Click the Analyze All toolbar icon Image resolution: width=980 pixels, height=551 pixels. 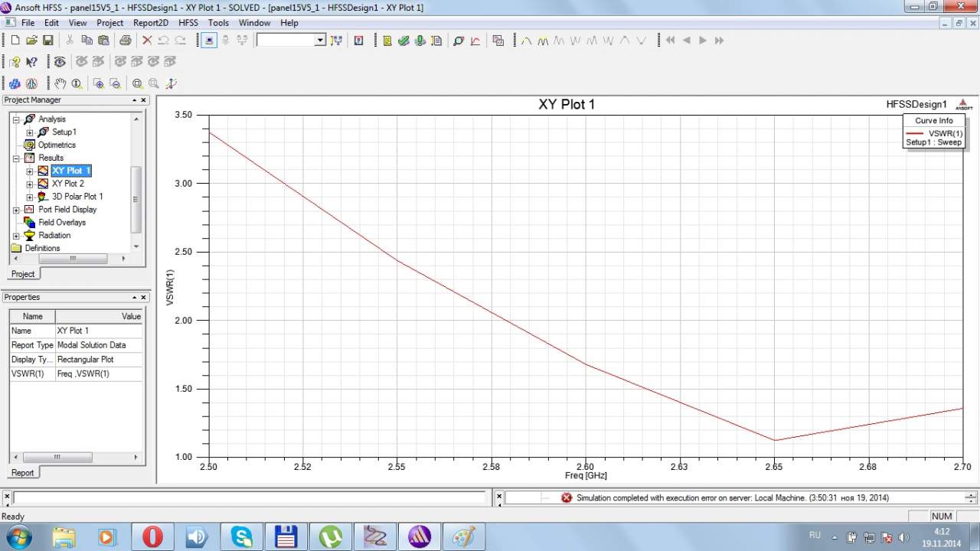coord(420,40)
